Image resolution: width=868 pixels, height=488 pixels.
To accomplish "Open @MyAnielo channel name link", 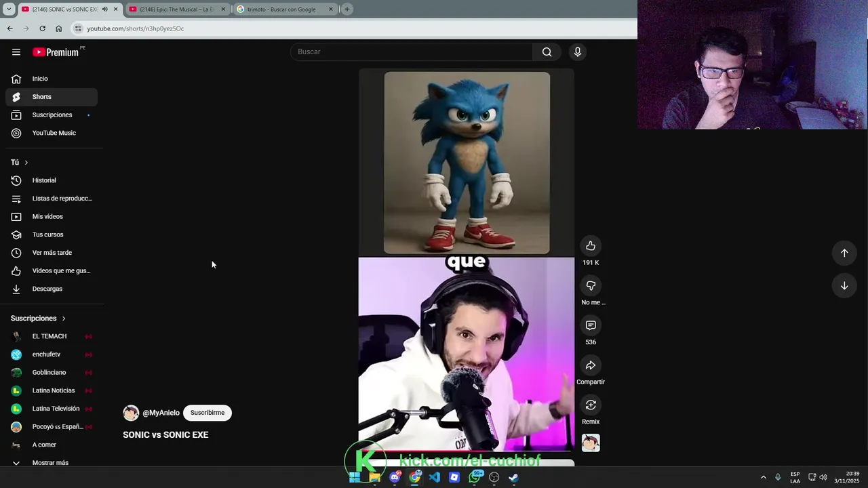I will pos(161,413).
